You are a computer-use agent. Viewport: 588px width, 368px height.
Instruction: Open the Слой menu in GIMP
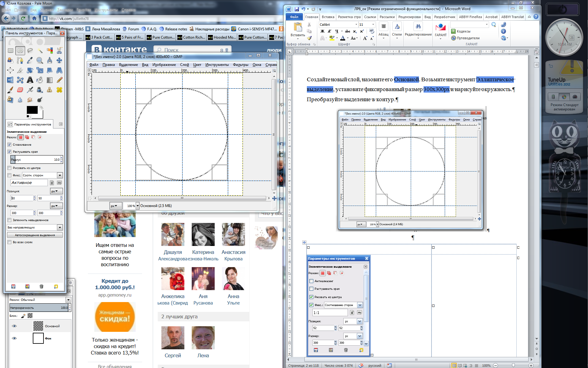tap(184, 65)
